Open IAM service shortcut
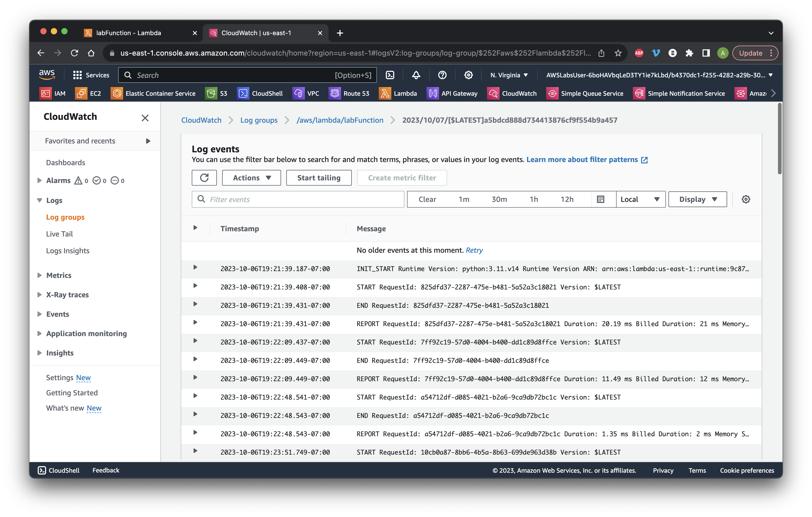812x517 pixels. tap(53, 94)
